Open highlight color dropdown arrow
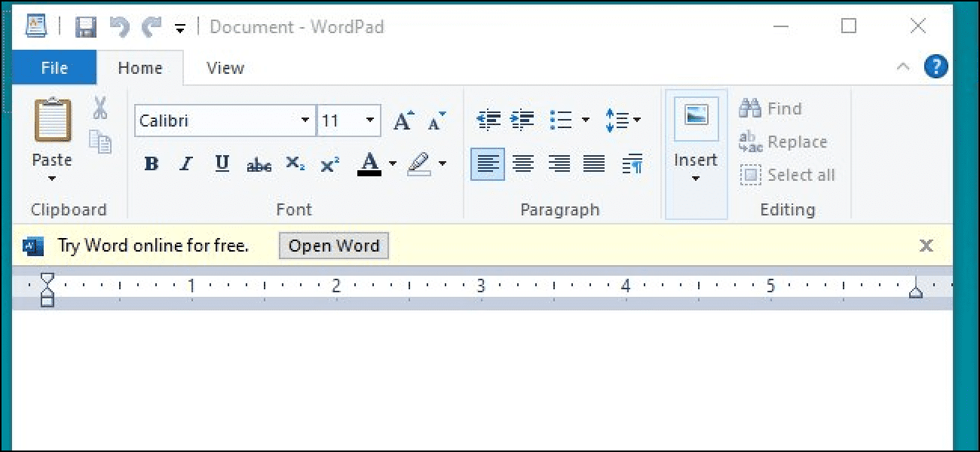Image resolution: width=980 pixels, height=452 pixels. [x=443, y=163]
